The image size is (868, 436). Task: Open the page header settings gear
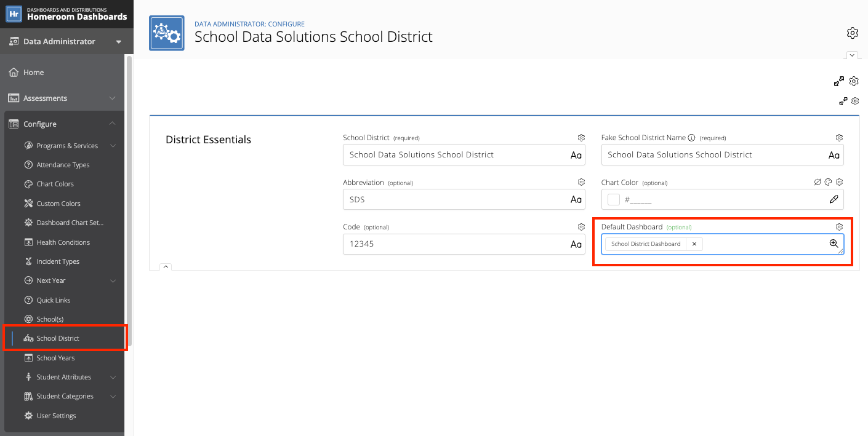coord(853,33)
